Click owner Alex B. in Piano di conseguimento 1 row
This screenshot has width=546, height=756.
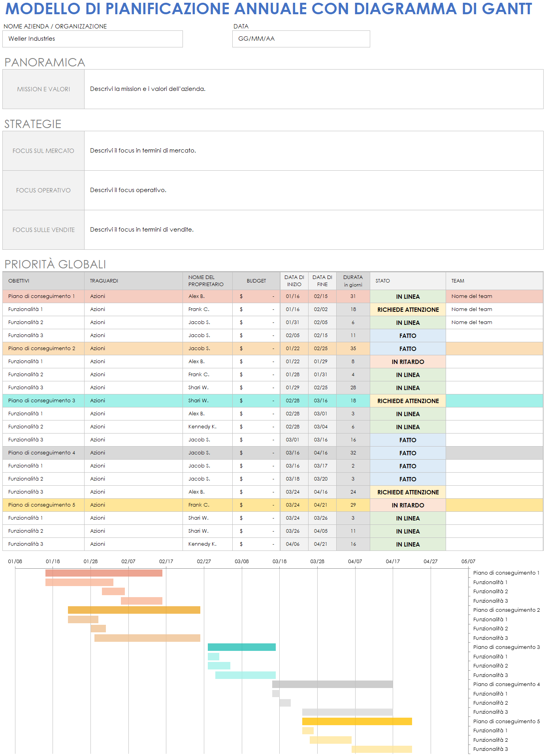tap(207, 296)
